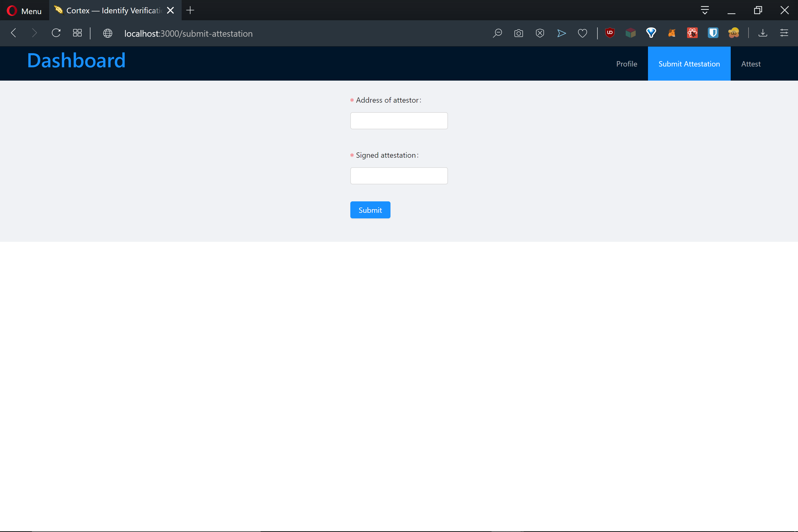Add page to bookmarks heart icon
798x532 pixels.
tap(582, 33)
